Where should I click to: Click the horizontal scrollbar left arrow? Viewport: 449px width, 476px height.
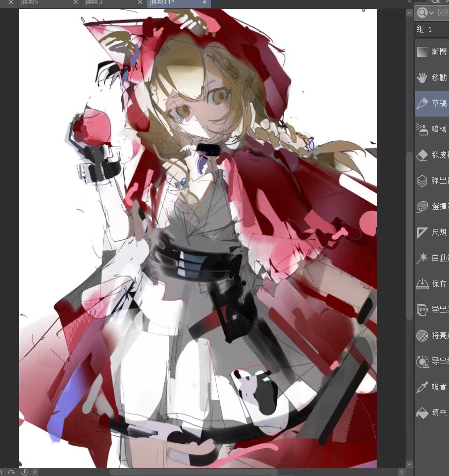pos(35,472)
